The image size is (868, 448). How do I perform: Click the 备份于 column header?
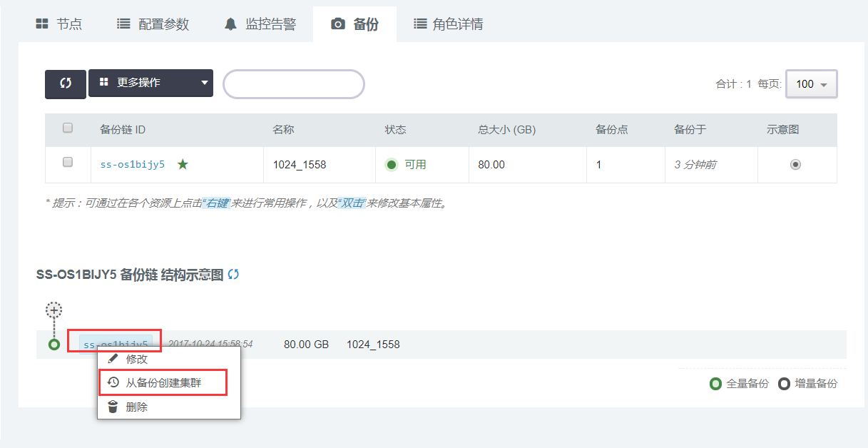pyautogui.click(x=690, y=130)
